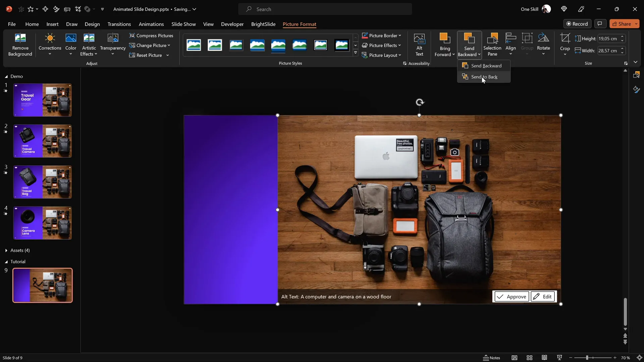Image resolution: width=644 pixels, height=362 pixels.
Task: Expand the Picture Border dropdown
Action: click(x=400, y=36)
